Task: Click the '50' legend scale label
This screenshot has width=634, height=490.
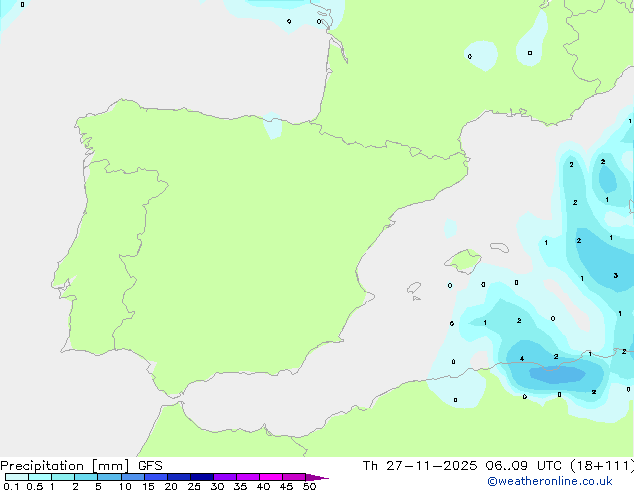Action: (309, 486)
